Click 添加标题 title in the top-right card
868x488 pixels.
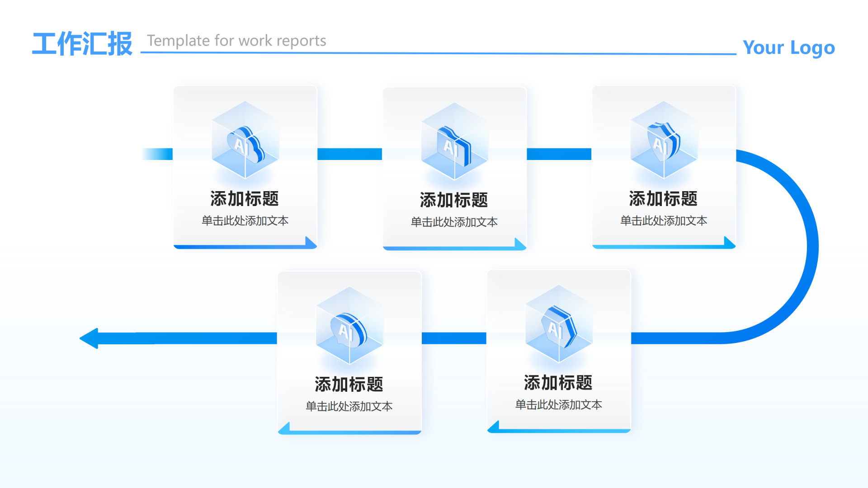point(663,199)
